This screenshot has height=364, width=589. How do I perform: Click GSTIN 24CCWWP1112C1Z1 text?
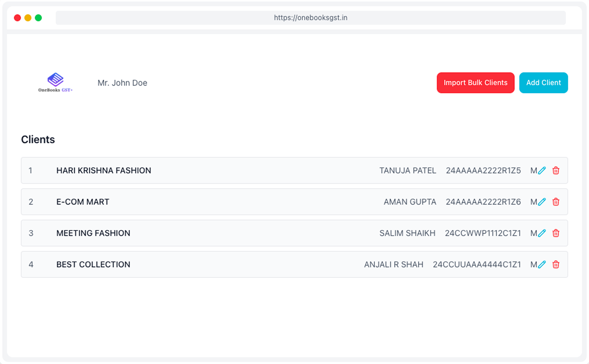[x=483, y=233]
